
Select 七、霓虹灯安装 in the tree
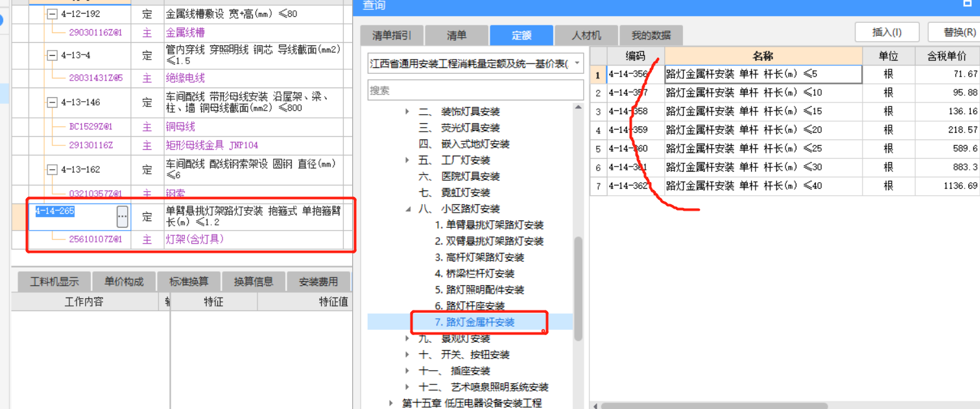(x=454, y=193)
